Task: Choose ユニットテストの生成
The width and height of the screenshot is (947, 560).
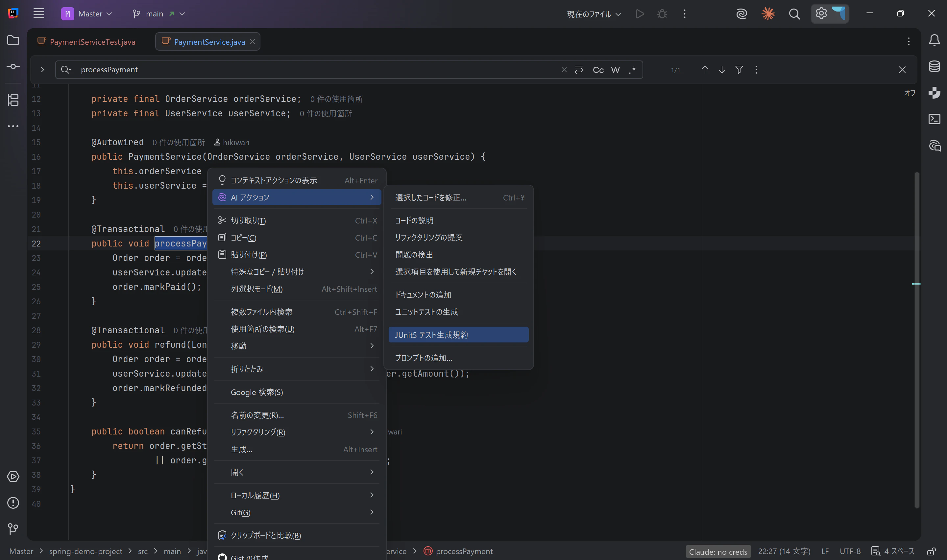Action: (458, 312)
